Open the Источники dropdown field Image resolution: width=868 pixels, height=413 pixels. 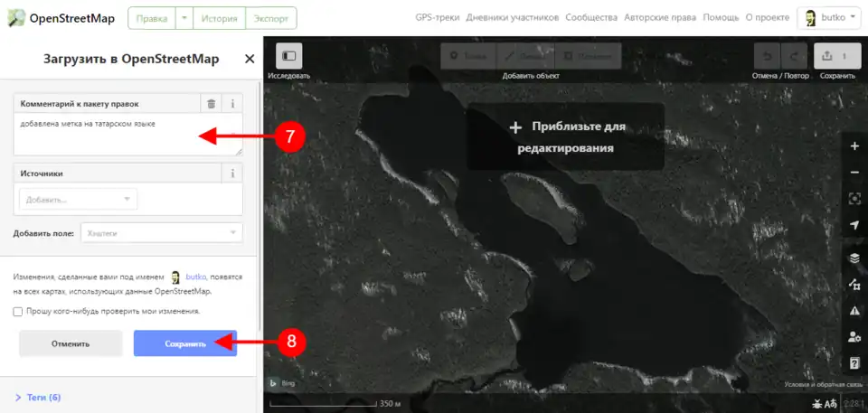click(78, 199)
